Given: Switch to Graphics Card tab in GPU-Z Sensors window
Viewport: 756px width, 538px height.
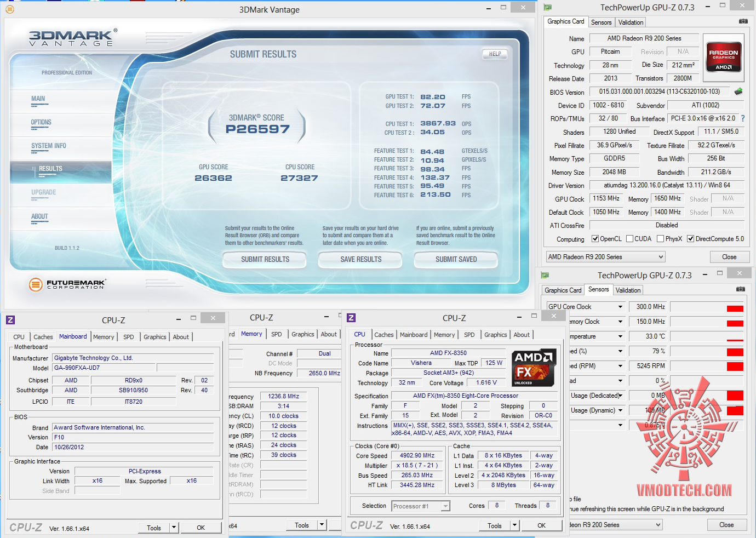Looking at the screenshot, I should tap(563, 290).
